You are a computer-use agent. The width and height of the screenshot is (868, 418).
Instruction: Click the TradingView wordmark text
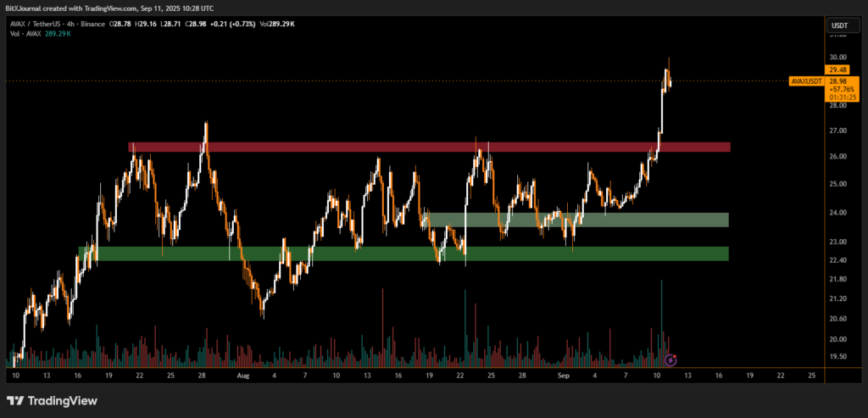(63, 401)
